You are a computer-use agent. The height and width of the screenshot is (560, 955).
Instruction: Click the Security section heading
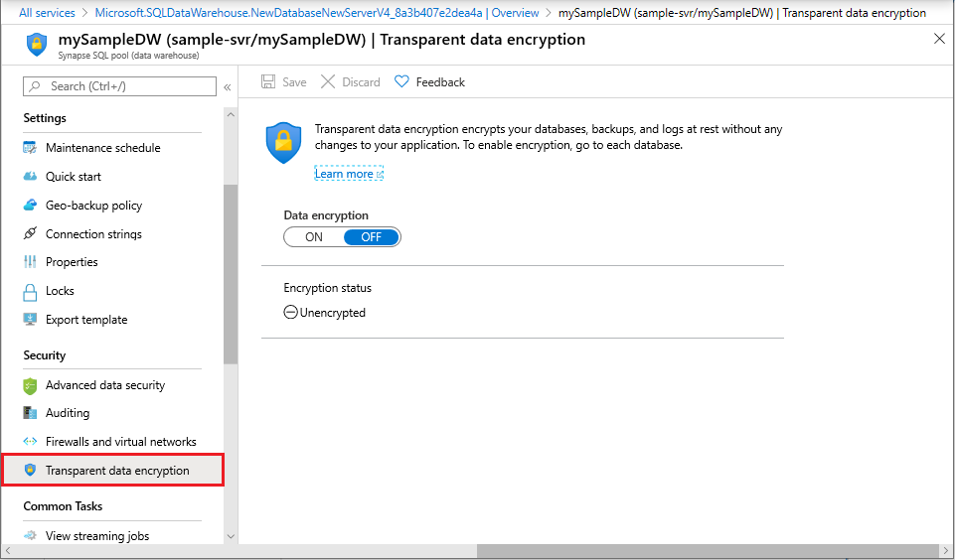click(x=44, y=355)
